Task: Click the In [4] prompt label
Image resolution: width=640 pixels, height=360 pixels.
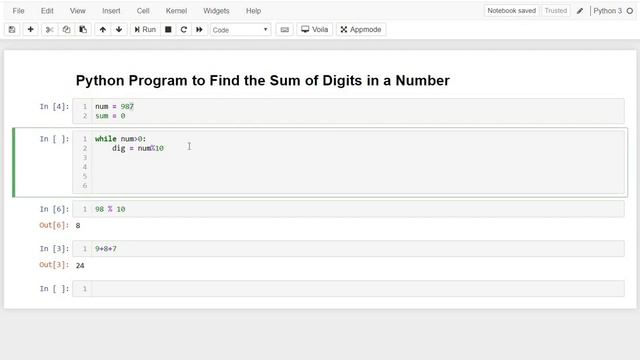Action: [x=54, y=107]
